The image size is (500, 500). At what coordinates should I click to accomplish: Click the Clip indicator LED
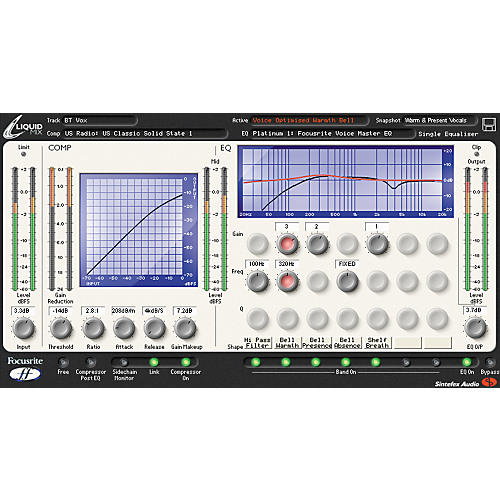pyautogui.click(x=476, y=154)
